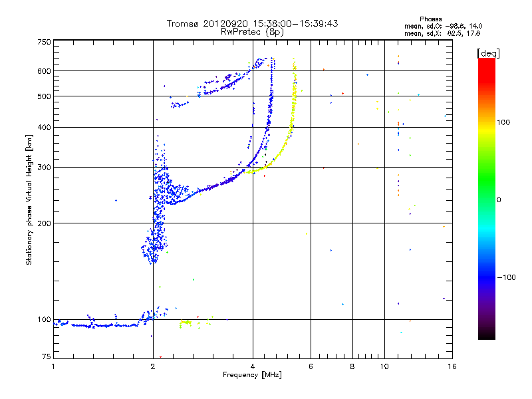This screenshot has height=399, width=532.
Task: Click the x-axis label '8'
Action: (x=352, y=366)
